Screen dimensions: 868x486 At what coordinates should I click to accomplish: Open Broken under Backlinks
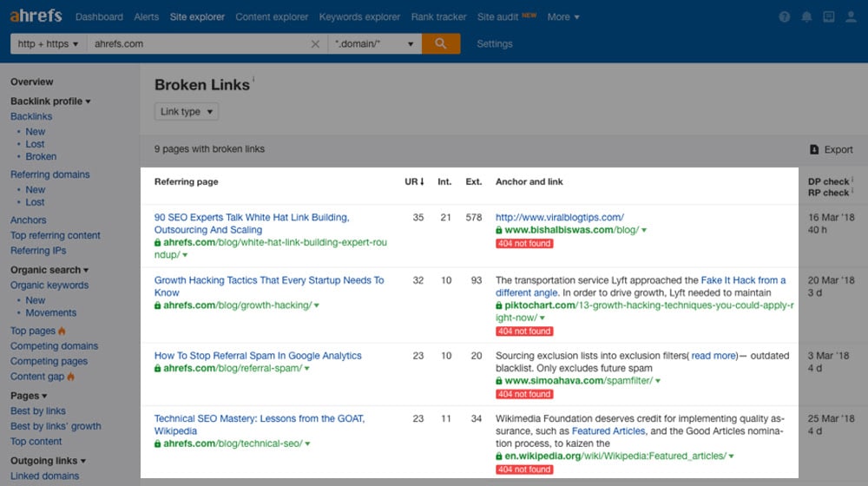[41, 157]
